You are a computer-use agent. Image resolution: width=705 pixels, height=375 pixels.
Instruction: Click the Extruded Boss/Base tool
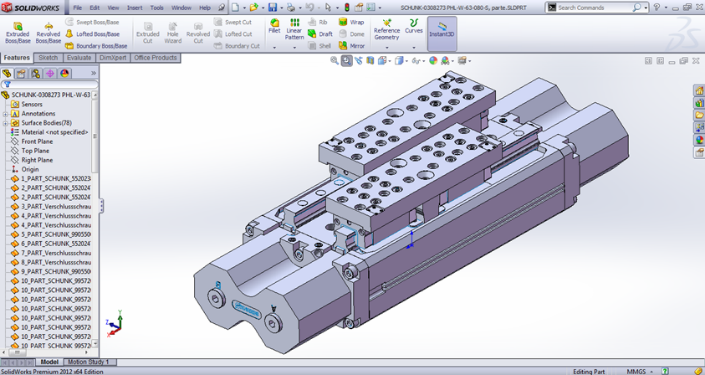pyautogui.click(x=17, y=33)
